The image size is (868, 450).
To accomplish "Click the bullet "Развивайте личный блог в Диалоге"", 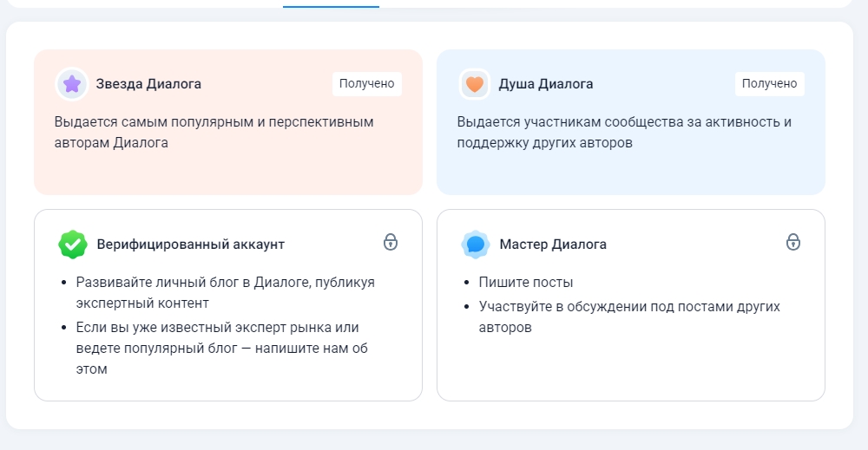I will [225, 292].
